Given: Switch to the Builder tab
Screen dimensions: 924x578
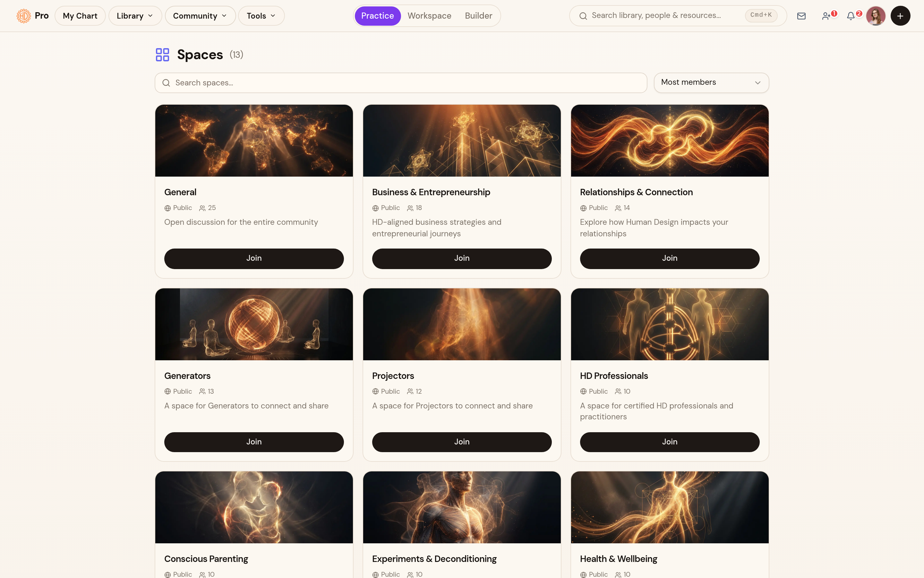Looking at the screenshot, I should click(x=478, y=16).
